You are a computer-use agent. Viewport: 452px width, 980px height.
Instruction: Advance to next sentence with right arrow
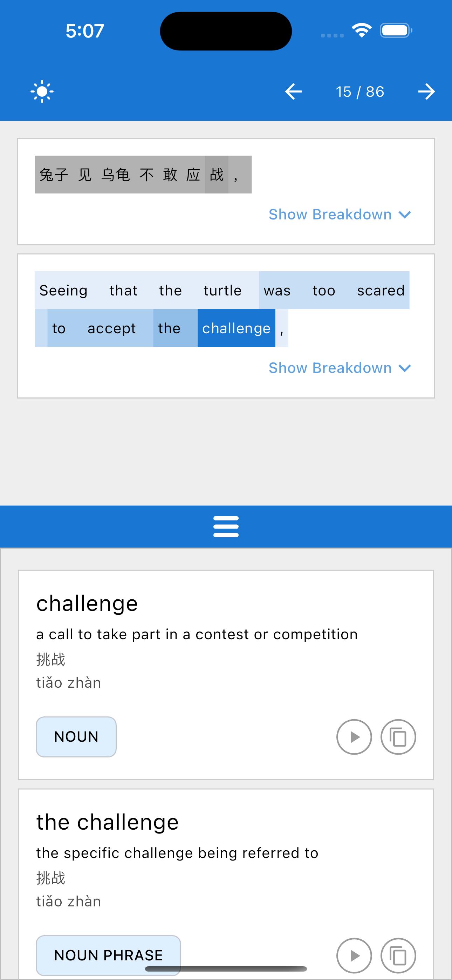pos(426,92)
